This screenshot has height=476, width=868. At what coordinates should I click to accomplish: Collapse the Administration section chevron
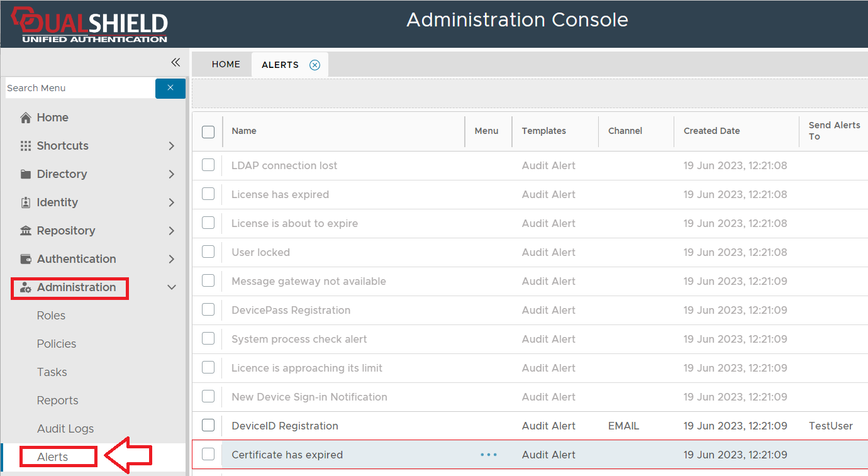(172, 287)
